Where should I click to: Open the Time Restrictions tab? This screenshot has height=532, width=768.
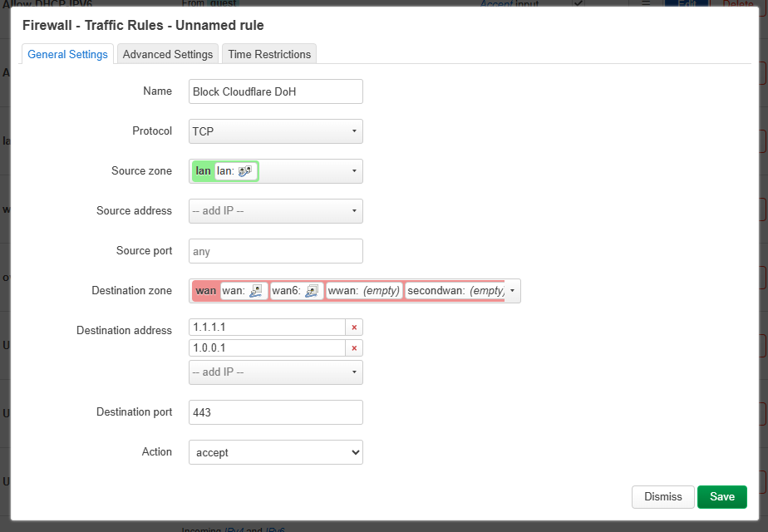pos(269,54)
